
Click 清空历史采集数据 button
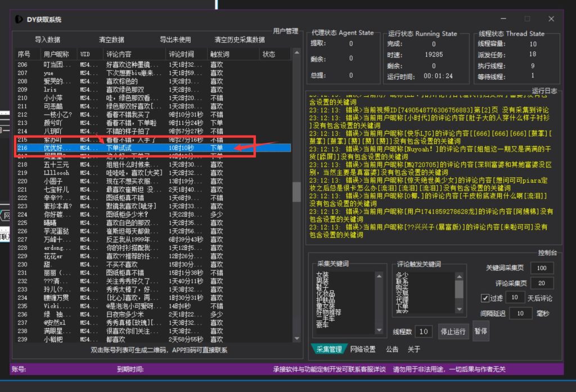pos(239,40)
